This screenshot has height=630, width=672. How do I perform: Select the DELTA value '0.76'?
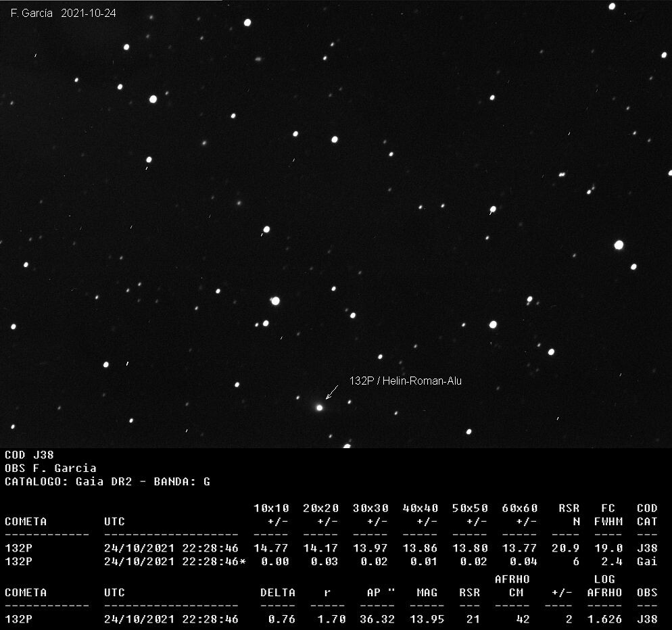[282, 619]
